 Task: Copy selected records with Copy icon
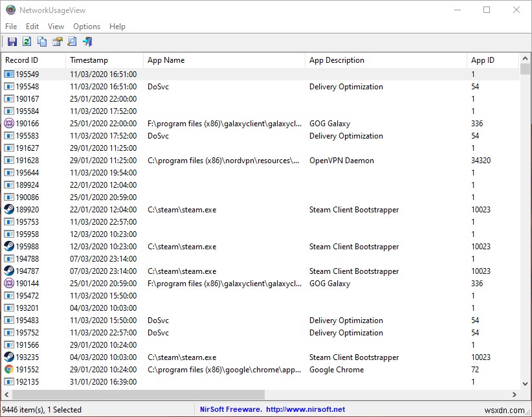[41, 41]
